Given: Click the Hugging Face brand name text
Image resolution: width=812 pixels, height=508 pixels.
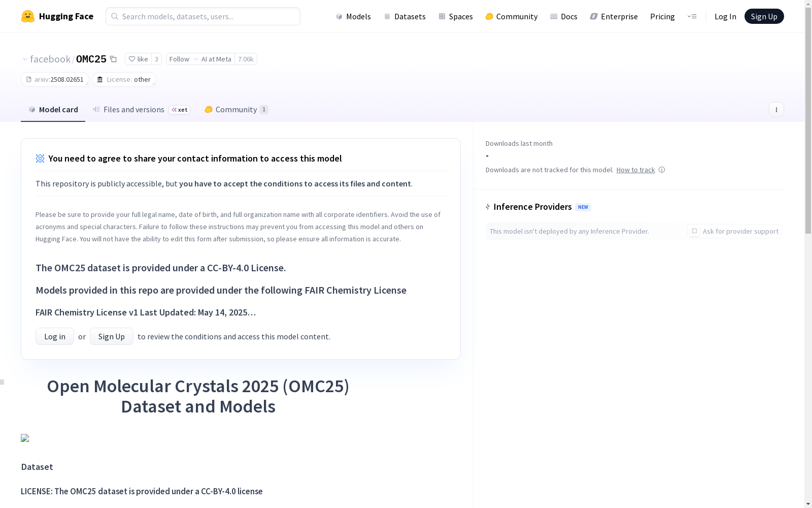Looking at the screenshot, I should (x=66, y=16).
